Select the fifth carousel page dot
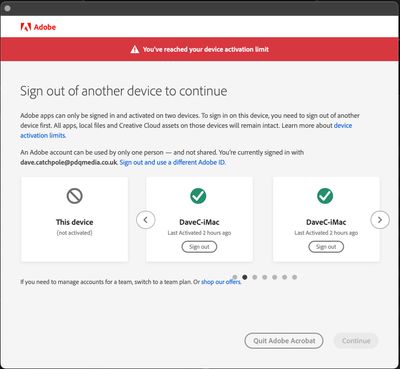The height and width of the screenshot is (369, 400). point(275,277)
